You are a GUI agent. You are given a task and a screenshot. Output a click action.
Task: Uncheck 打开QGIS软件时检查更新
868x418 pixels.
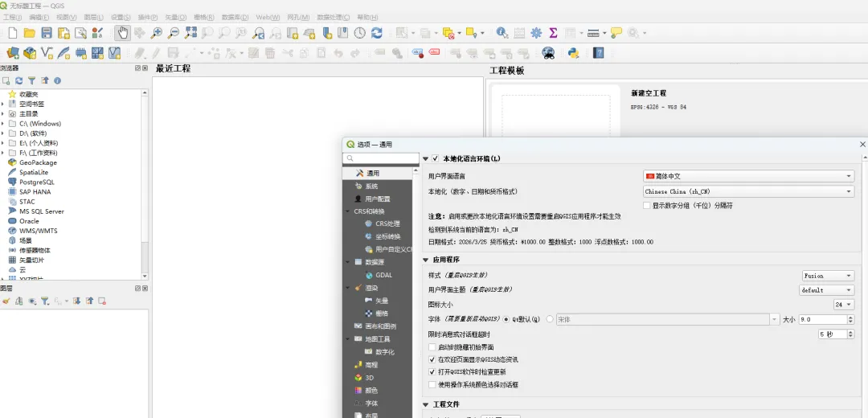click(x=432, y=372)
